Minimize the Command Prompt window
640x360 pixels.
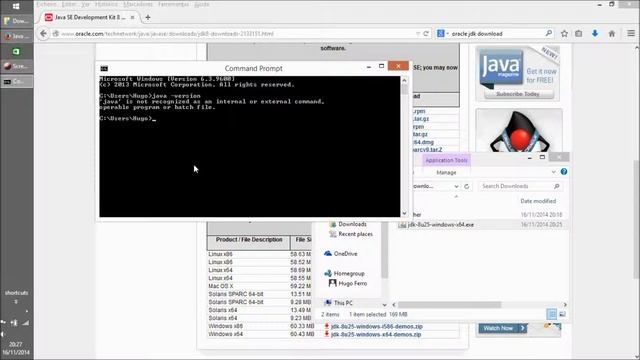pos(369,66)
